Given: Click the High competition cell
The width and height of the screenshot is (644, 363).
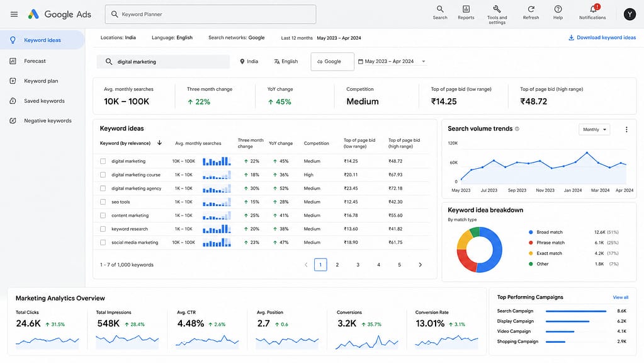Looking at the screenshot, I should coord(308,175).
